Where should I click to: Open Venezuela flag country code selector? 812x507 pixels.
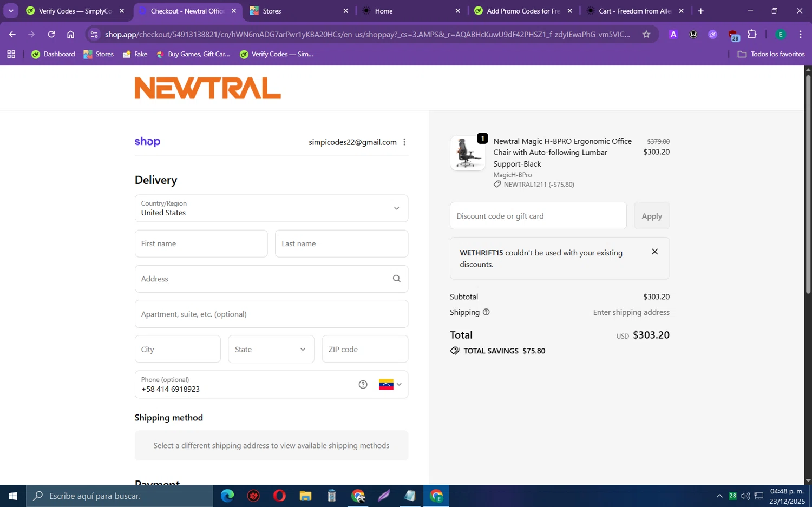tap(390, 385)
